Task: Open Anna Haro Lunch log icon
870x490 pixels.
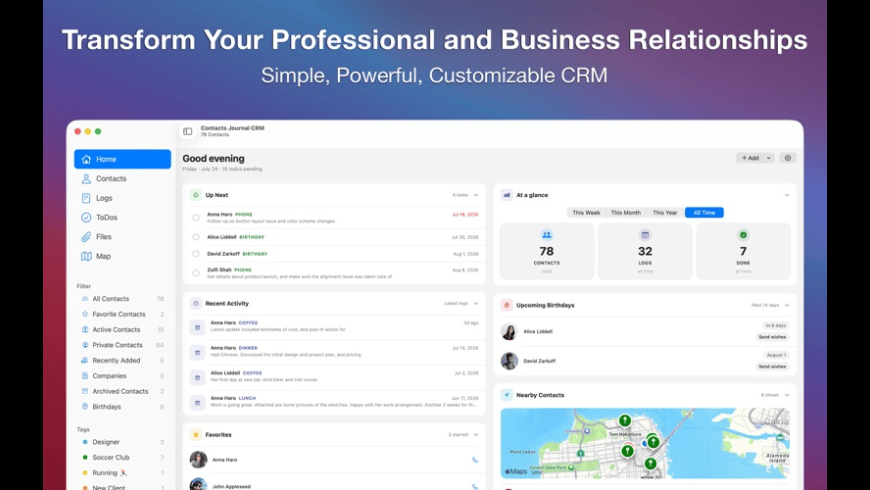Action: click(x=198, y=403)
